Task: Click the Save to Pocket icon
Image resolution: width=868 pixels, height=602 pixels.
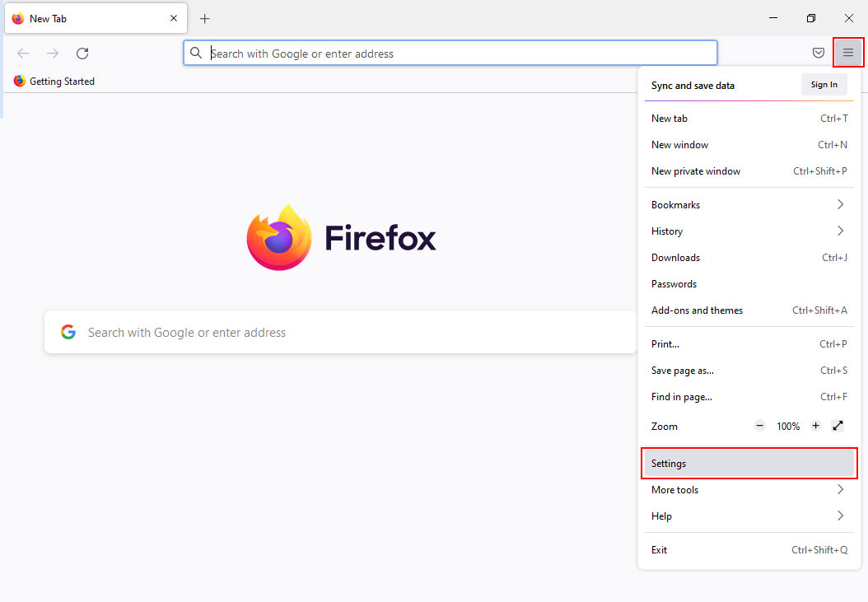Action: (819, 53)
